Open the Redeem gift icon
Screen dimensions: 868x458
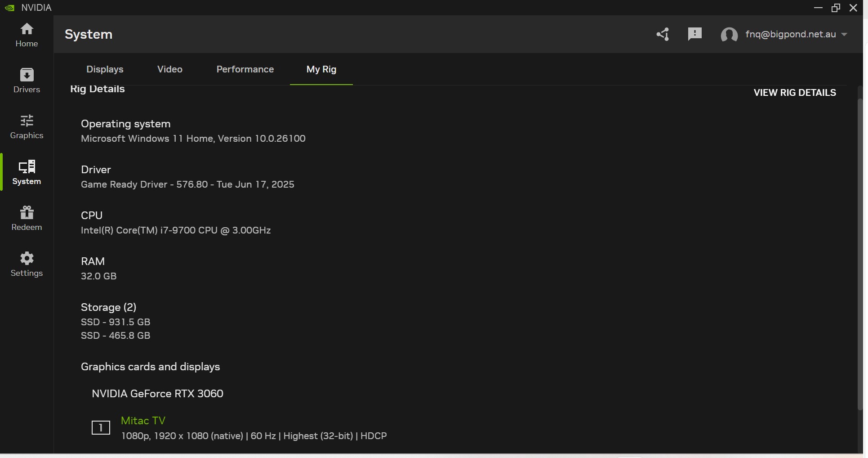pyautogui.click(x=27, y=218)
